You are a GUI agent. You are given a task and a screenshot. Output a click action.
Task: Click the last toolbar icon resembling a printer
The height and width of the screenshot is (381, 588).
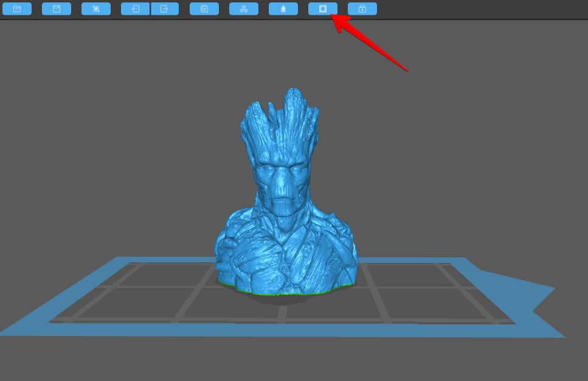(x=362, y=9)
